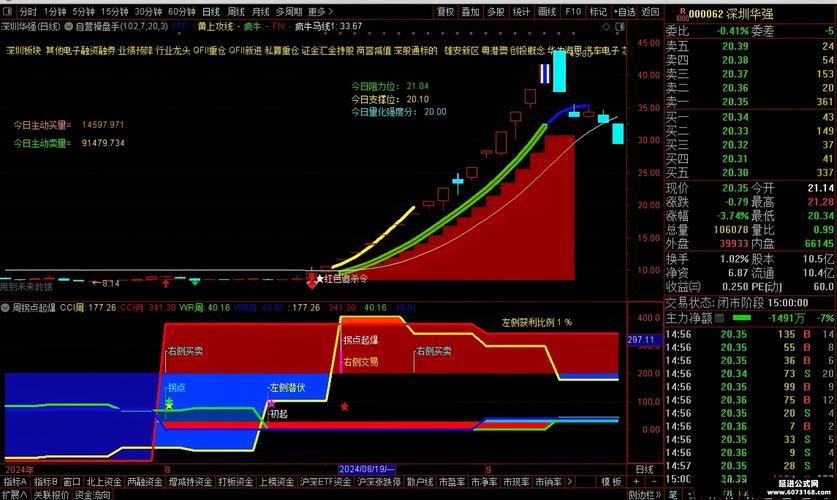Open the 窗口 tab in bottom bar
The image size is (837, 500).
(x=72, y=482)
